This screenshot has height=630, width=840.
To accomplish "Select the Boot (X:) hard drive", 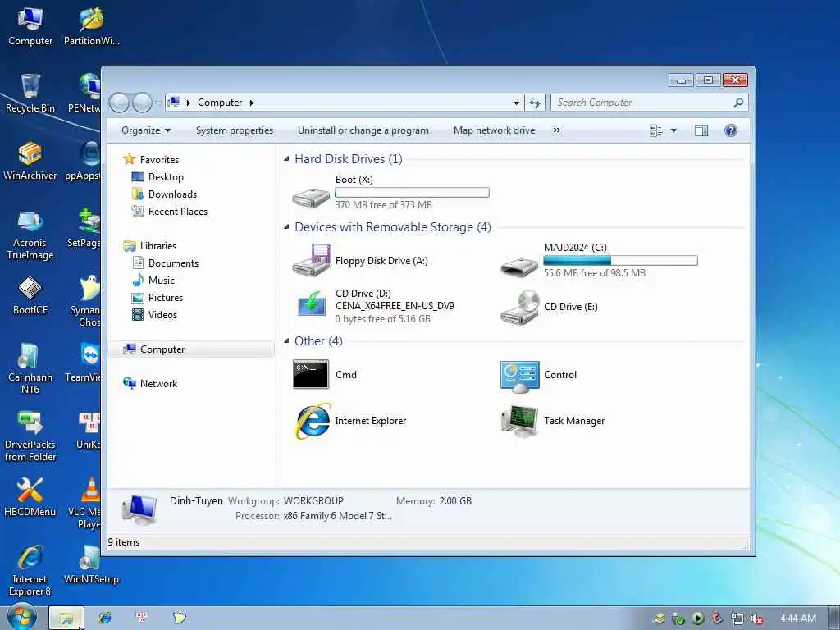I will 391,193.
